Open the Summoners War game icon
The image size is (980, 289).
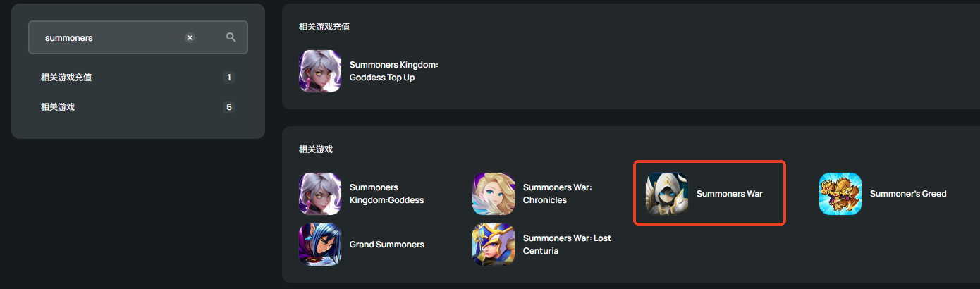coord(667,194)
